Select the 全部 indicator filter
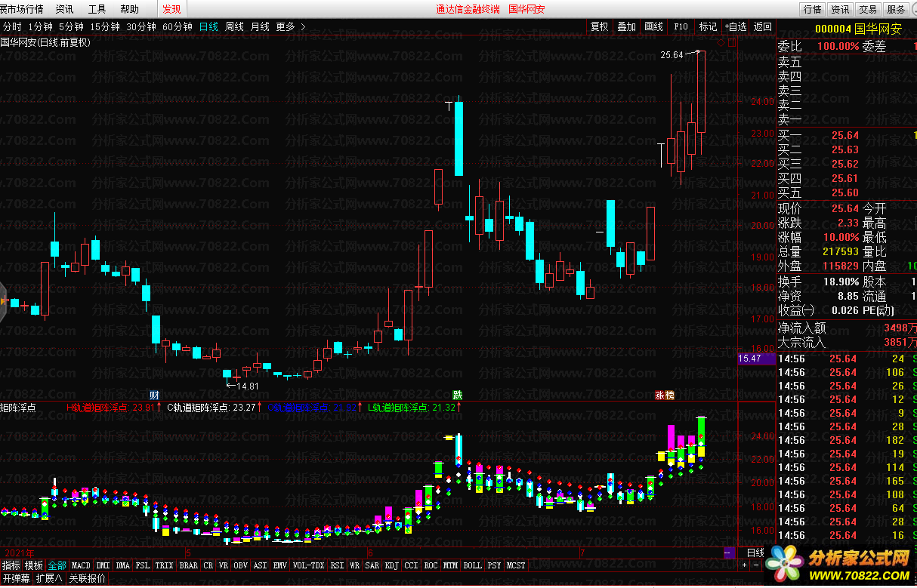This screenshot has width=917, height=588. (57, 565)
